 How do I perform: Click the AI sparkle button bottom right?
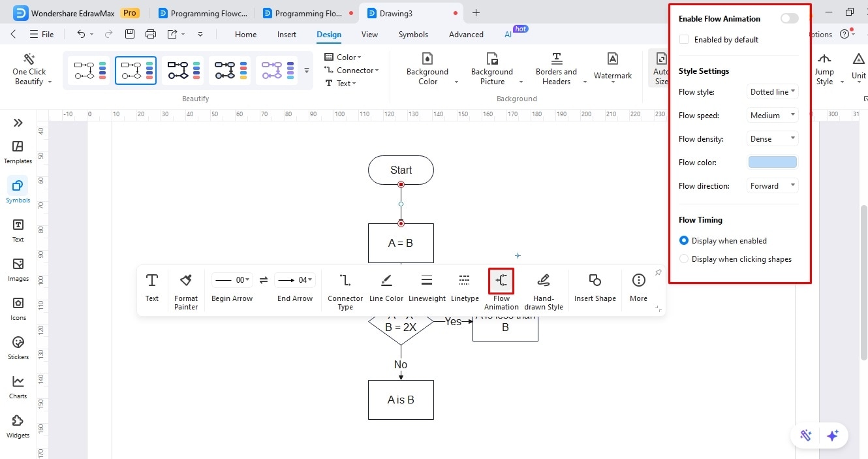click(x=832, y=435)
